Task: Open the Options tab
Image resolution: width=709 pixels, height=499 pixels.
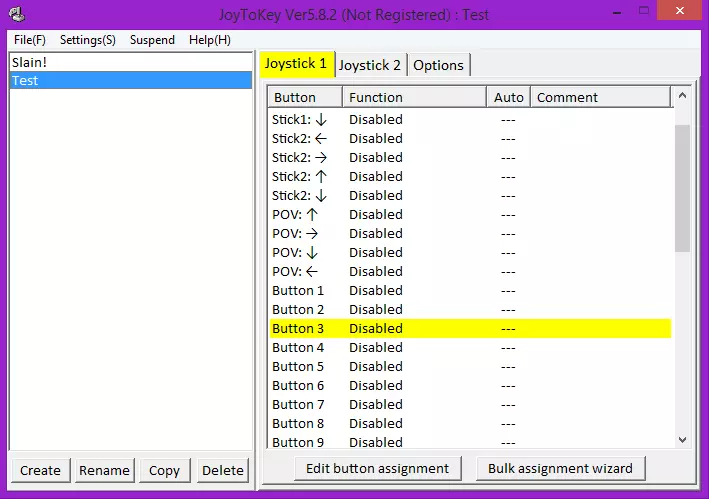Action: 438,65
